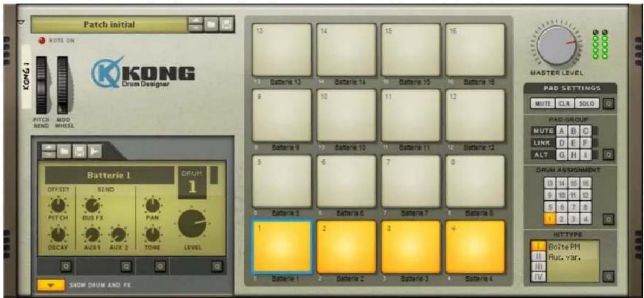Assign drum 1 in Drum Assignment grid

coord(550,219)
